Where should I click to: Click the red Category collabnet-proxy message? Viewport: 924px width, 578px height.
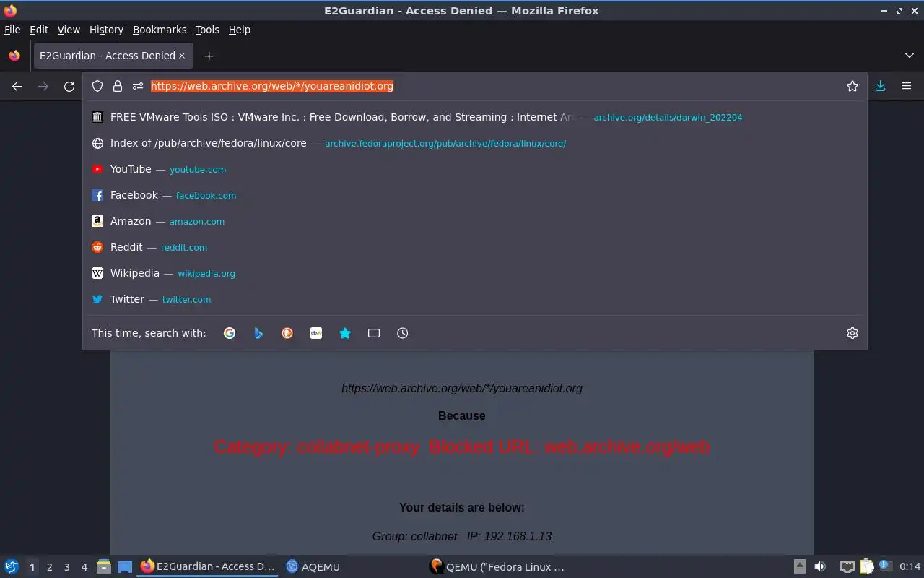(x=462, y=447)
